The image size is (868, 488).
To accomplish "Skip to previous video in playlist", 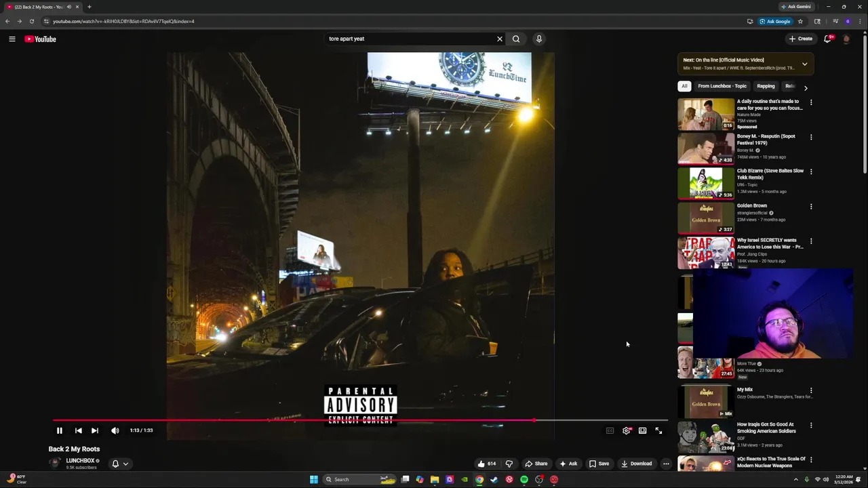I will (78, 430).
